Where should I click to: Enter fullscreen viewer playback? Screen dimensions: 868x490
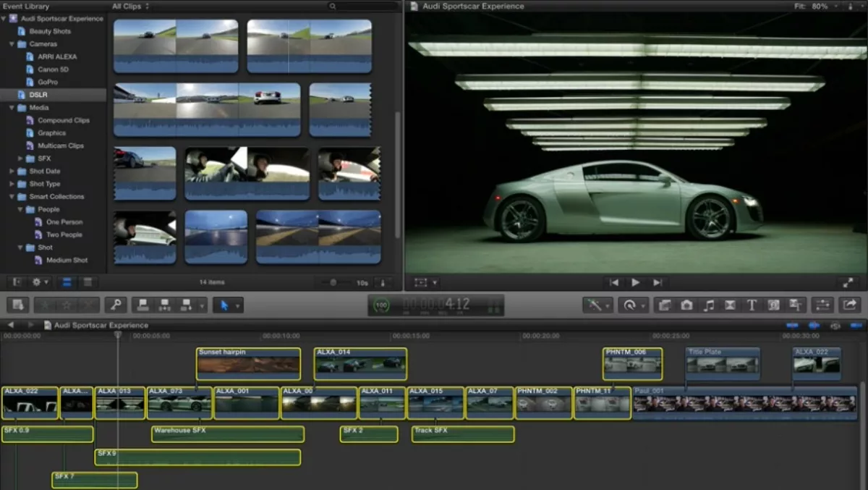coord(848,282)
